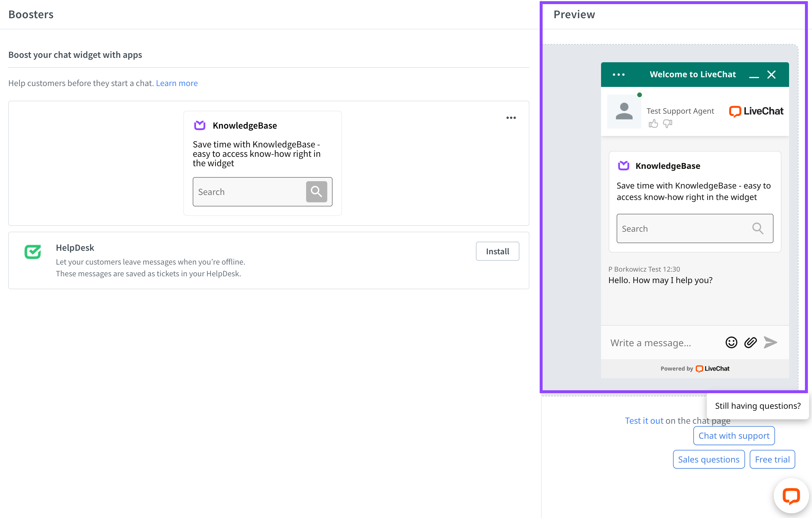Screen dimensions: 812x518
Task: Click the Powered by LiveChat logo
Action: pos(712,368)
